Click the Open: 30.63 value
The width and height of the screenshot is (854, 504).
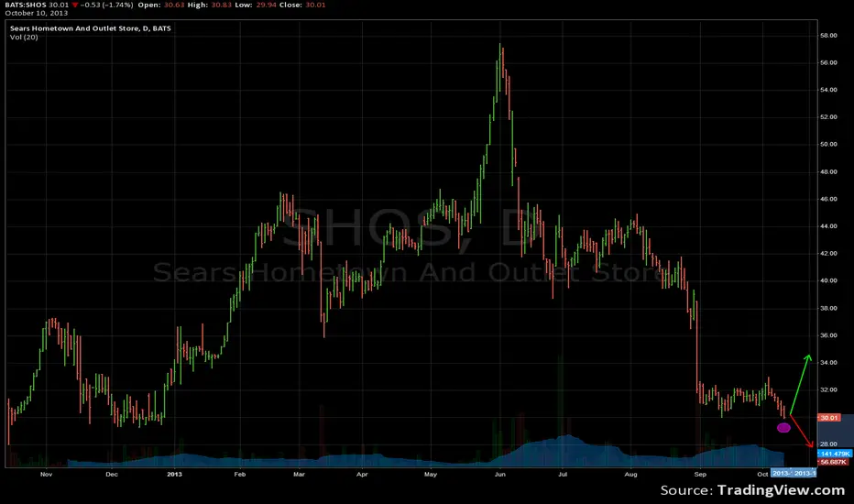coord(161,5)
